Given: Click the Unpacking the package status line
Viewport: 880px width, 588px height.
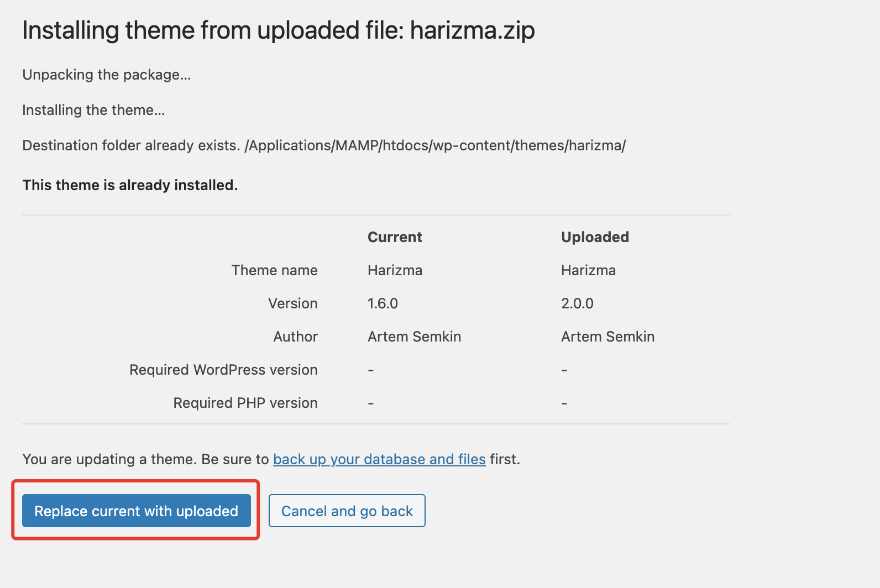Looking at the screenshot, I should [107, 75].
